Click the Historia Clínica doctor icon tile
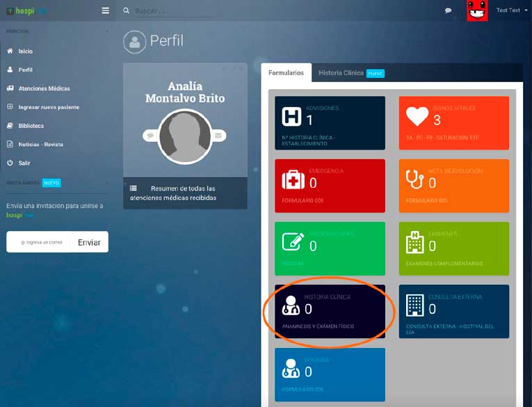Screen dimensions: 532x407 291,306
